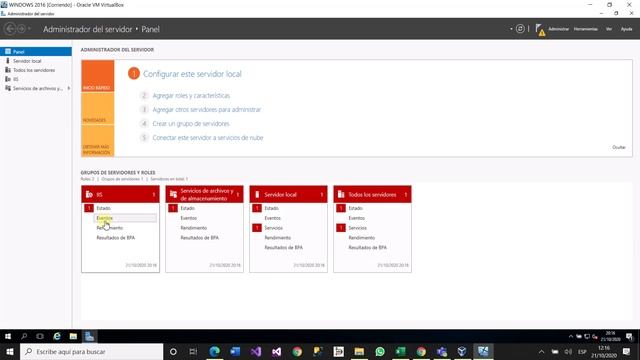Select the Servidor local sidebar icon
Image resolution: width=640 pixels, height=360 pixels.
pyautogui.click(x=8, y=61)
